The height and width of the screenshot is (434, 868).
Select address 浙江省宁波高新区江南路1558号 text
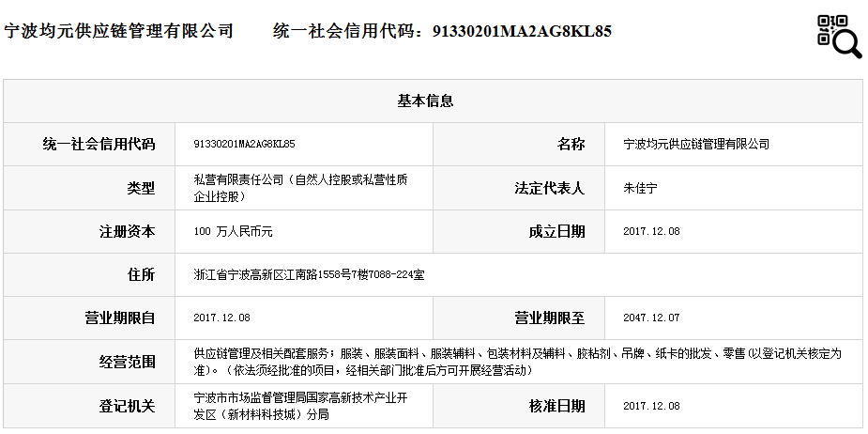(310, 275)
